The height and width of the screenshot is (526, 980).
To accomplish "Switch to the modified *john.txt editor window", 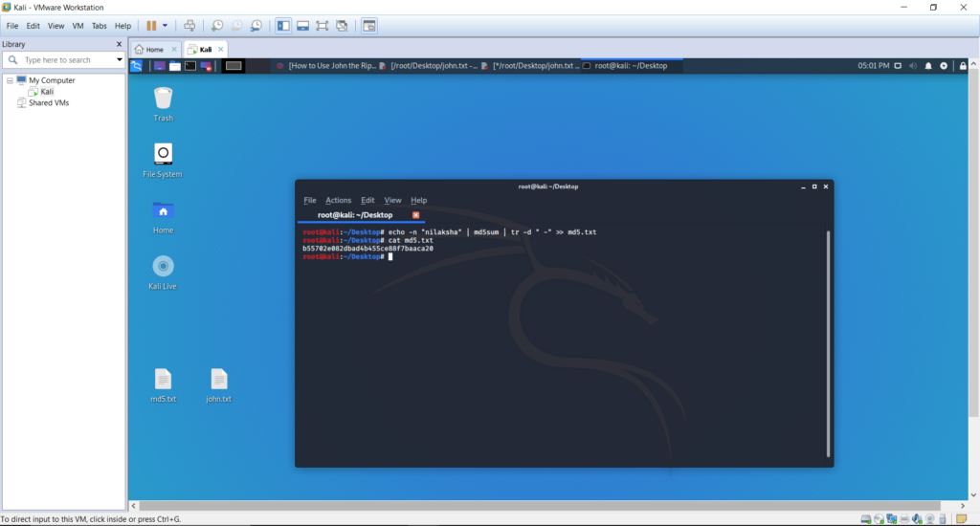I will click(530, 66).
